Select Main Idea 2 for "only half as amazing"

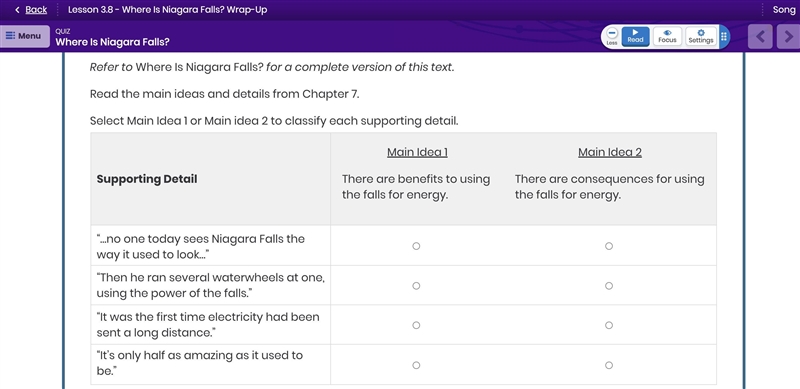click(609, 365)
